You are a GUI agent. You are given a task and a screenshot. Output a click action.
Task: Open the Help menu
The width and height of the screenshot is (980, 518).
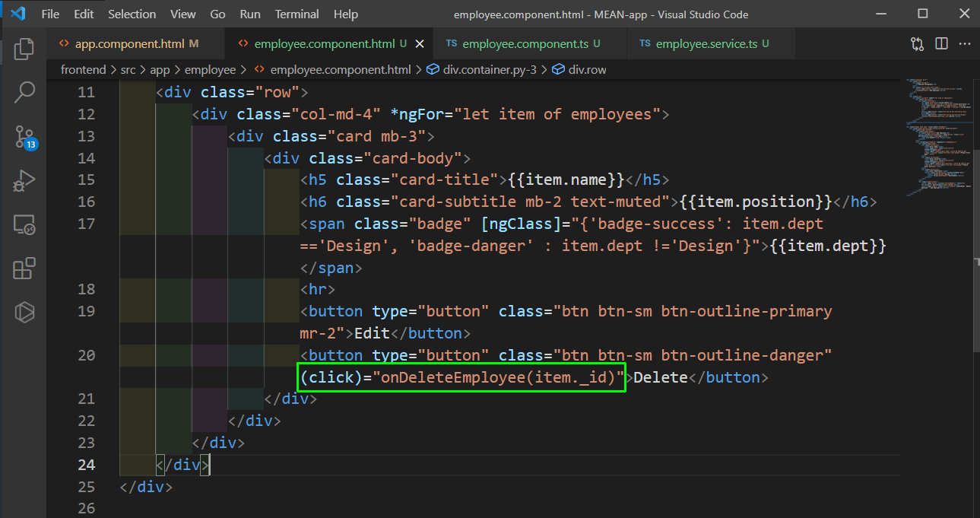click(345, 14)
